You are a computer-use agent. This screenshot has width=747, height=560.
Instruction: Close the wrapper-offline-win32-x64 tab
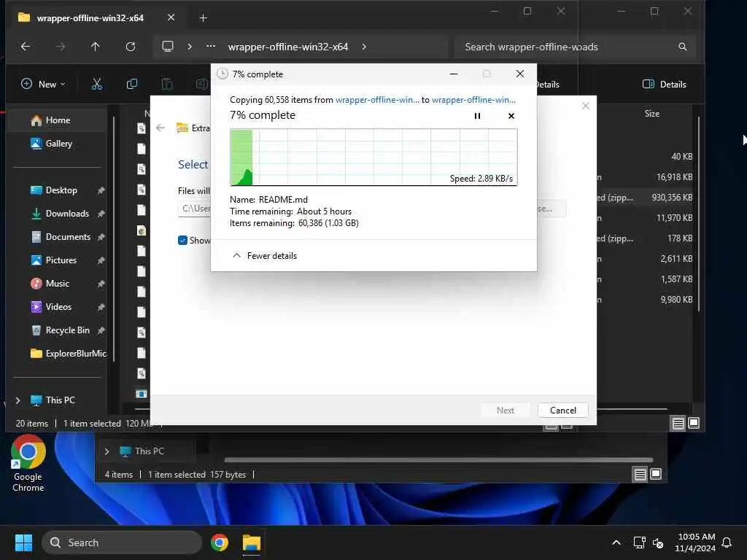pyautogui.click(x=171, y=17)
